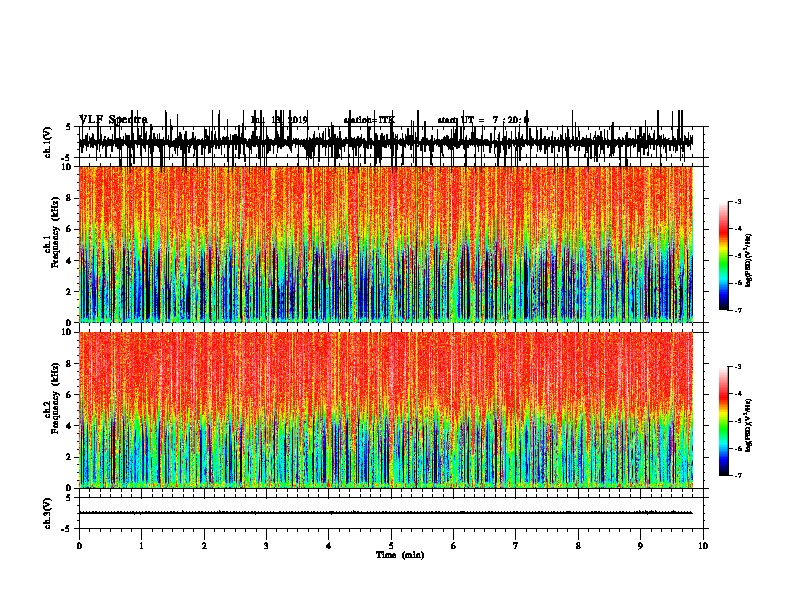Click the '6' kHz tick on ch.2 frequency axis
792x612 pixels.
point(70,395)
